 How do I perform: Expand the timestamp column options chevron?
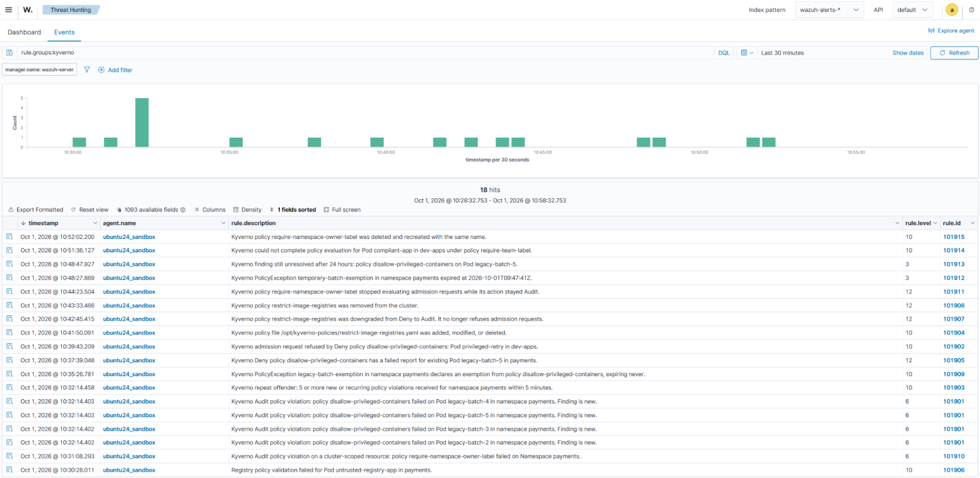point(95,223)
